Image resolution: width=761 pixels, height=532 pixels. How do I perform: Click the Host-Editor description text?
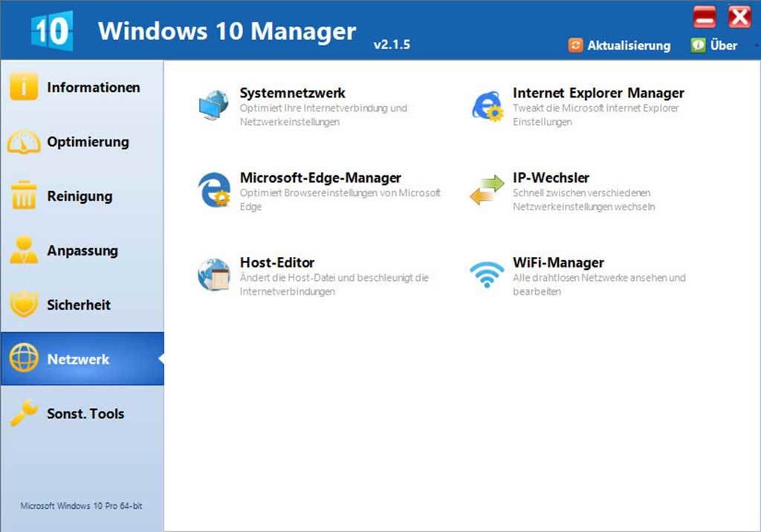click(334, 285)
